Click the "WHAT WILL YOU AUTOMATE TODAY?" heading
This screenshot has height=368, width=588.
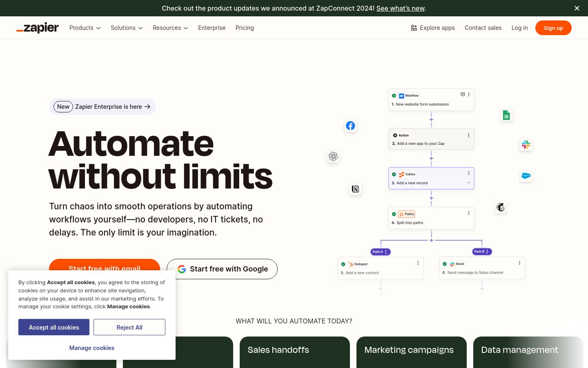click(x=294, y=321)
